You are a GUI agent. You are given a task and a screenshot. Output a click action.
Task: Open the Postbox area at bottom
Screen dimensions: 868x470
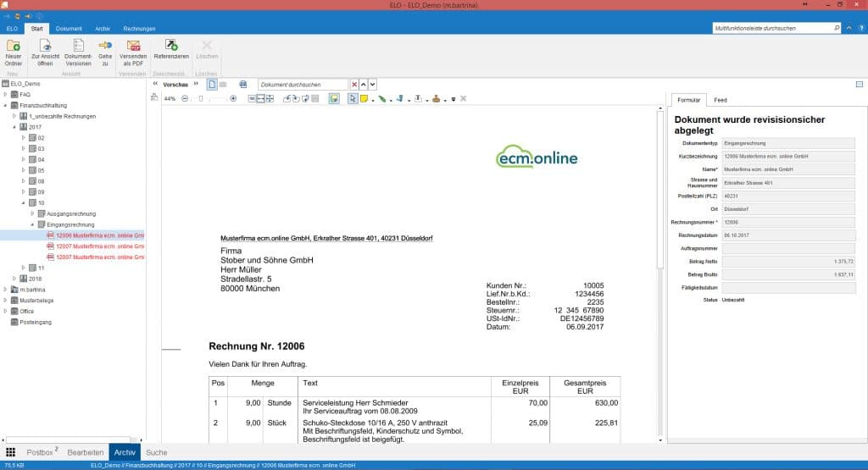[42, 452]
